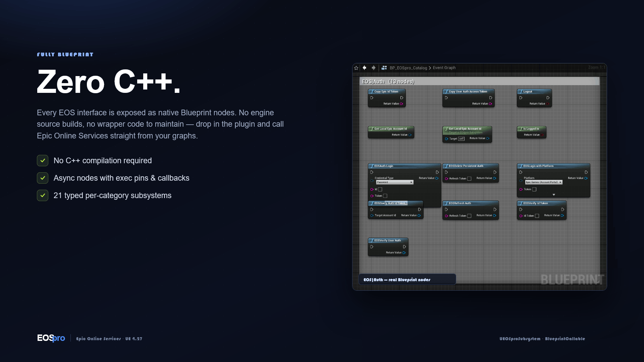Image resolution: width=644 pixels, height=362 pixels.
Task: Select the Event Graph breadcrumb
Action: 444,68
